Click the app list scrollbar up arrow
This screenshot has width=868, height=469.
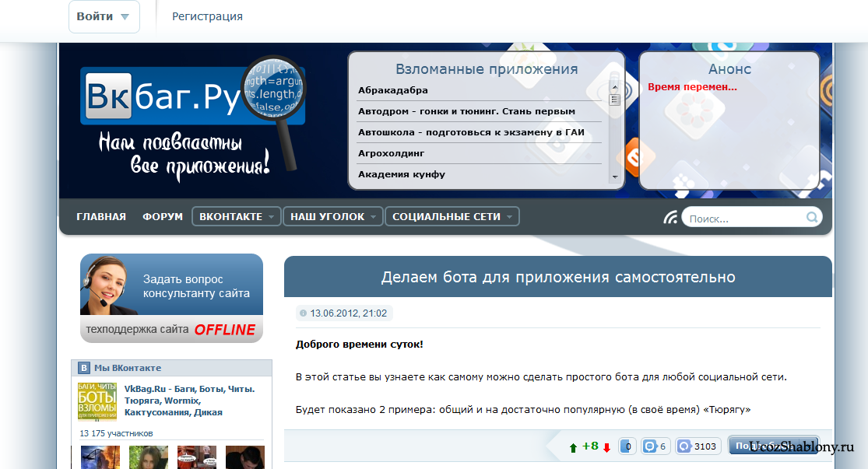[614, 87]
